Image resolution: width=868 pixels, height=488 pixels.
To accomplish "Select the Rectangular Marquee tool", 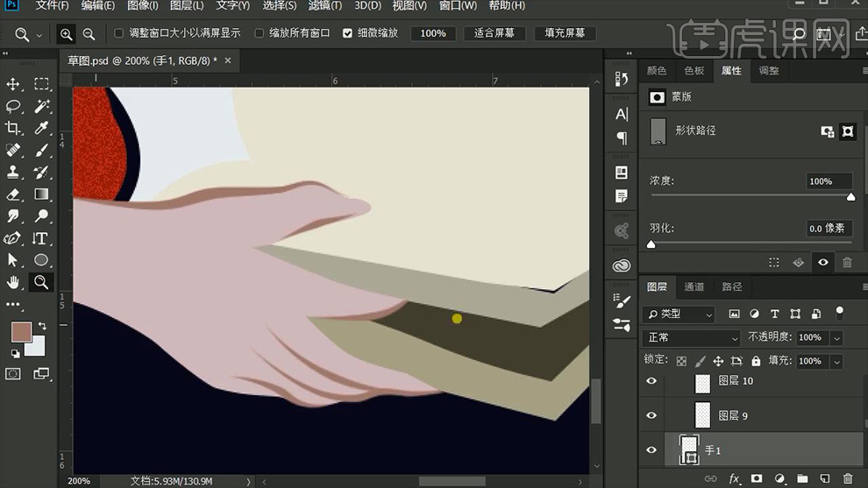I will coord(41,84).
